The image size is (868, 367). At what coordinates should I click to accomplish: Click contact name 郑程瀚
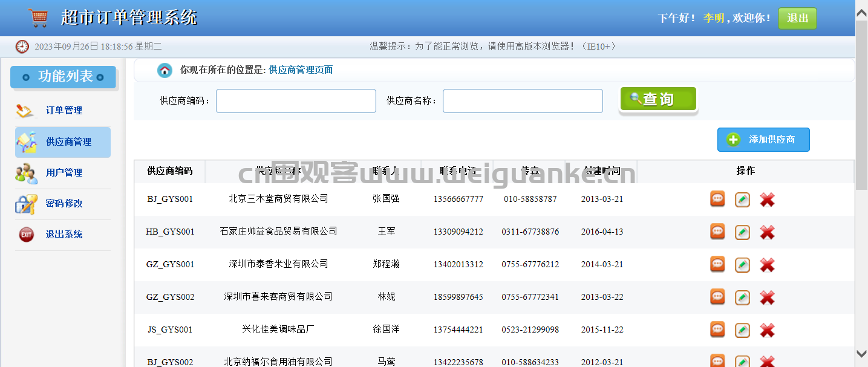pos(386,264)
